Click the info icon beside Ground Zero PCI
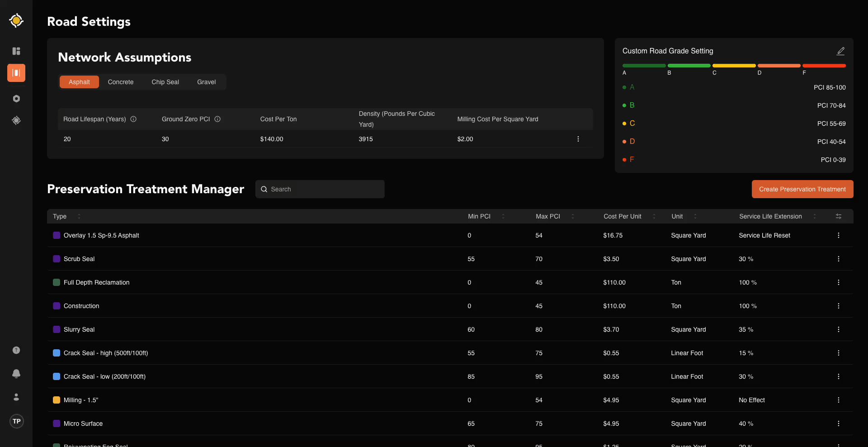The height and width of the screenshot is (447, 868). pos(217,119)
